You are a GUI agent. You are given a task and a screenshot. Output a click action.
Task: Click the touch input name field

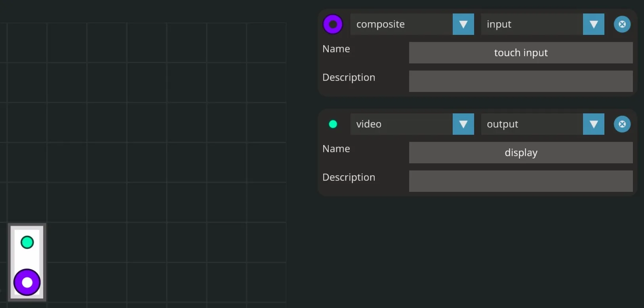pyautogui.click(x=520, y=53)
